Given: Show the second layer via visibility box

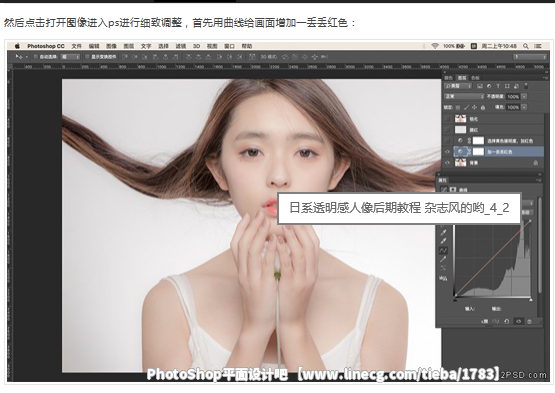Looking at the screenshot, I should tap(447, 130).
